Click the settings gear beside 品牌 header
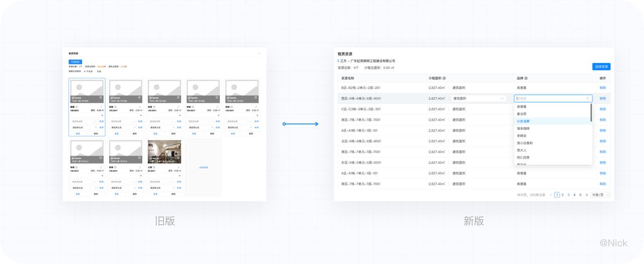644x264 pixels. click(526, 79)
